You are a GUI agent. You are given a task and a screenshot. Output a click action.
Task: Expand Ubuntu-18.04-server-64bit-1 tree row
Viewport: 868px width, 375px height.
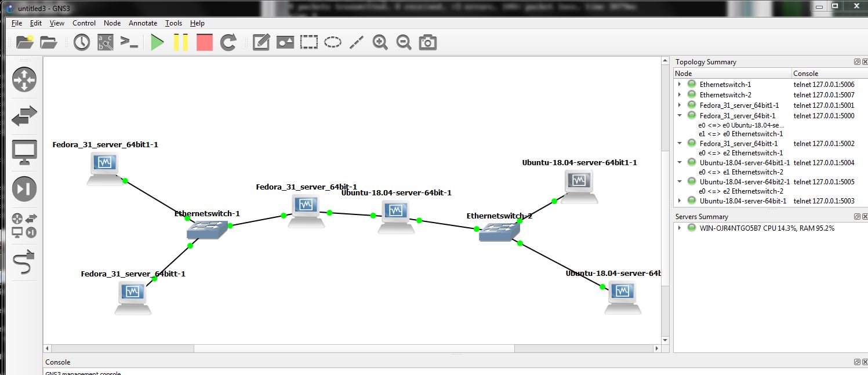point(680,201)
